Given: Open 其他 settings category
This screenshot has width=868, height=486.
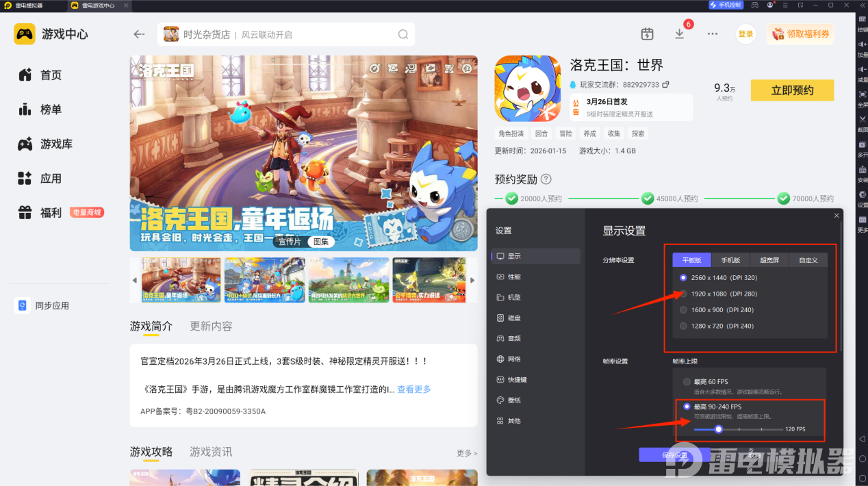Looking at the screenshot, I should 535,420.
